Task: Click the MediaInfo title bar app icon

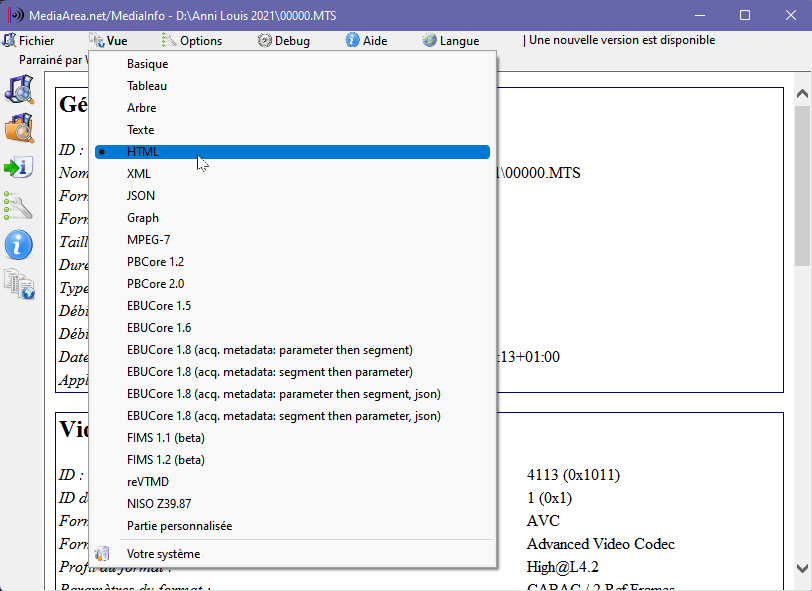Action: [x=15, y=16]
